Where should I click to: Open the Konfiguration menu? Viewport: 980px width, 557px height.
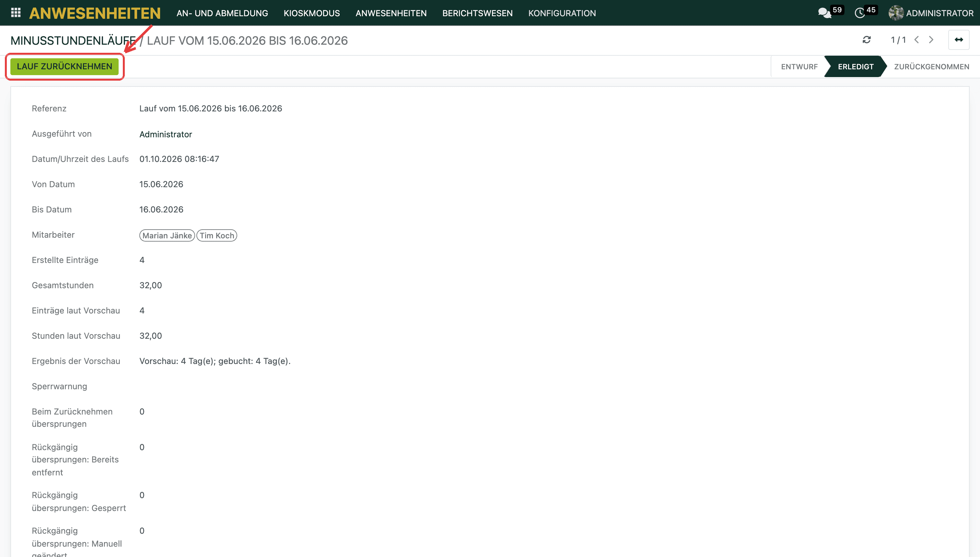(x=562, y=13)
